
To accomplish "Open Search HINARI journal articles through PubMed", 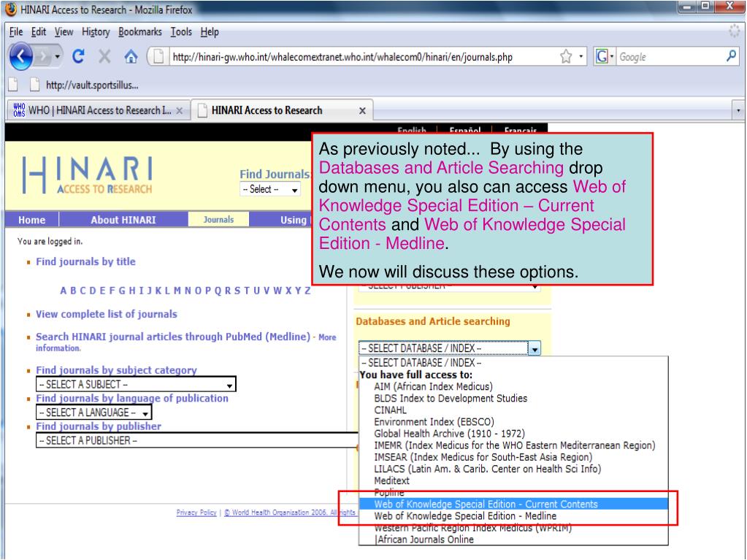I will (173, 336).
